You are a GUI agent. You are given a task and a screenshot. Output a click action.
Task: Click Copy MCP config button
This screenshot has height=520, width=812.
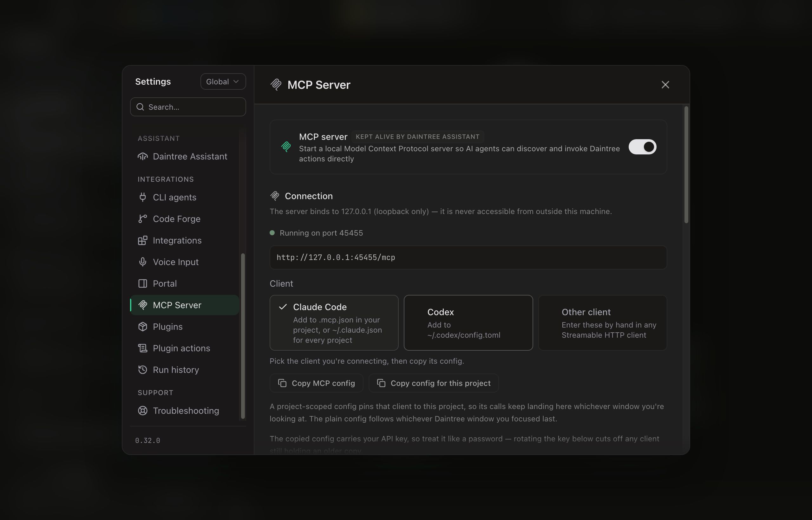[x=316, y=383]
